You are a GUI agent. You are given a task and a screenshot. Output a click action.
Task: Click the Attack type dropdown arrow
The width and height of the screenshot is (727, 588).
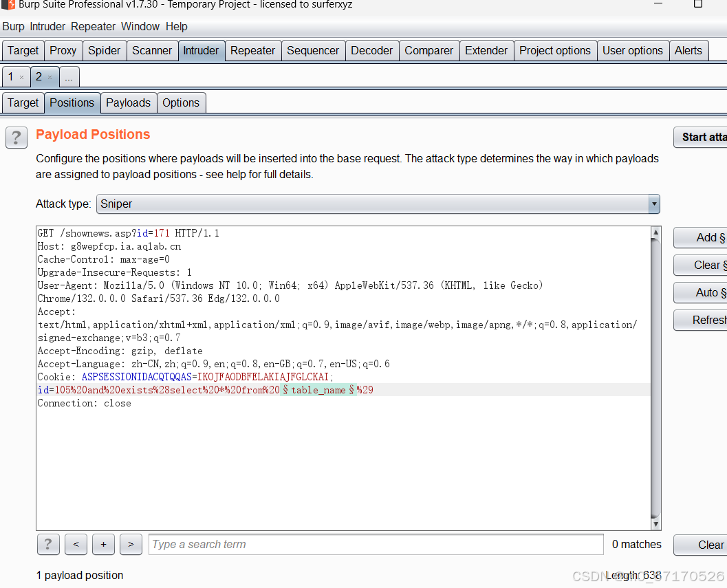(653, 204)
